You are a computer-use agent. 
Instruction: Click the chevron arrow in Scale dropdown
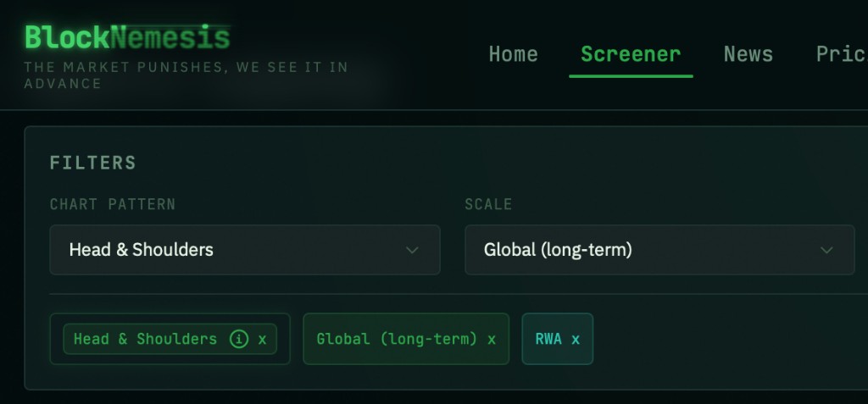(x=827, y=250)
